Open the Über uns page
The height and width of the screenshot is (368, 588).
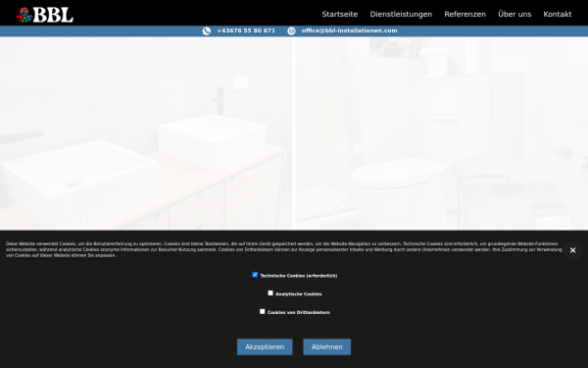(514, 15)
